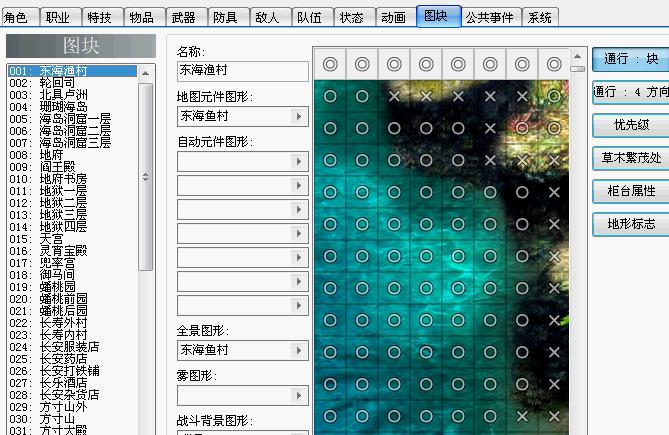Click the 通行：块 passage button
The image size is (669, 435).
pos(631,59)
